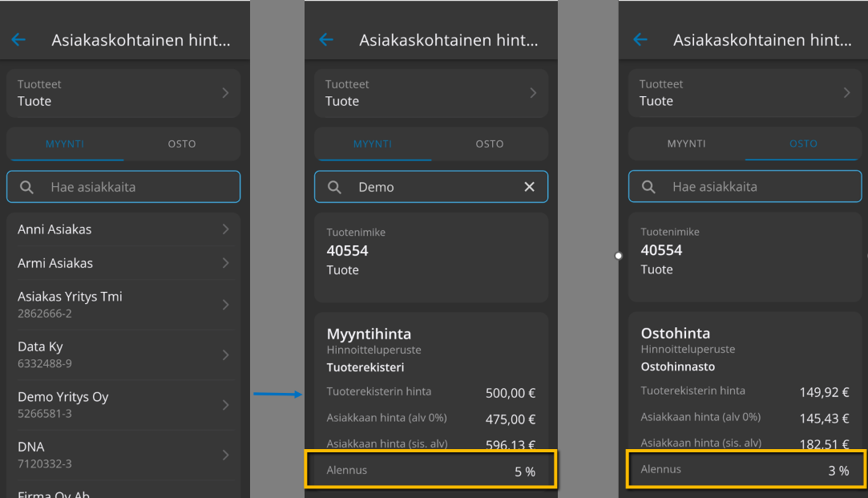Click the 500,00 € Tuoterekisterin hinta value
Image resolution: width=868 pixels, height=498 pixels.
(511, 393)
